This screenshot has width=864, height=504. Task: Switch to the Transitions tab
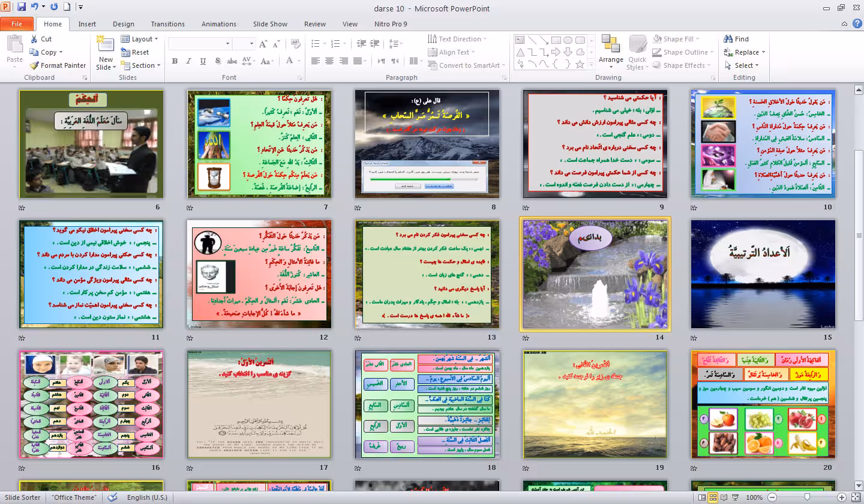[168, 24]
